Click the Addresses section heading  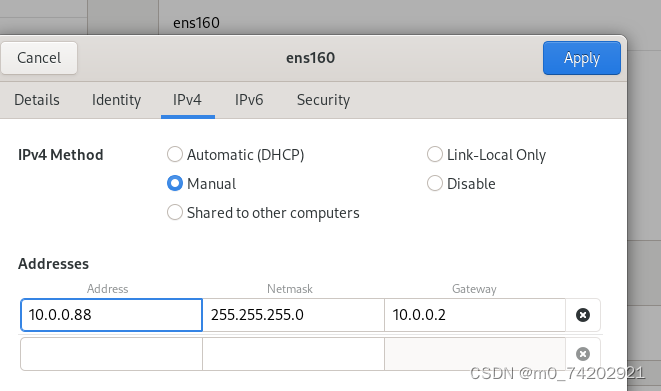click(x=54, y=264)
